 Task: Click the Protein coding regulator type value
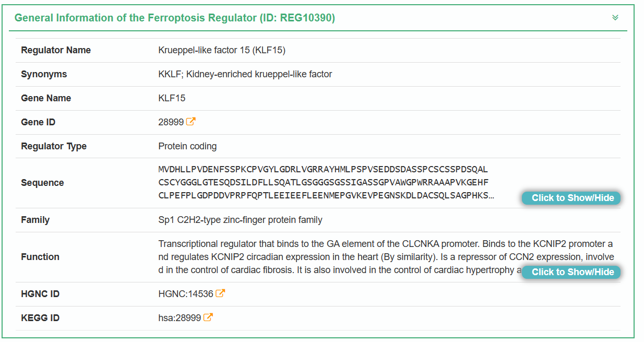pyautogui.click(x=187, y=146)
